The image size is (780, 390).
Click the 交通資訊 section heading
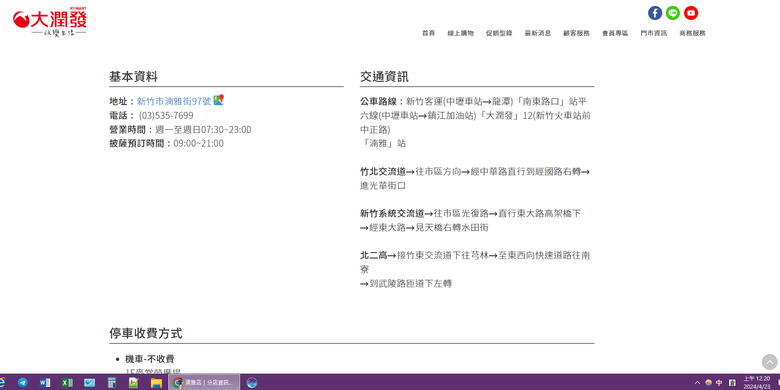pyautogui.click(x=384, y=77)
